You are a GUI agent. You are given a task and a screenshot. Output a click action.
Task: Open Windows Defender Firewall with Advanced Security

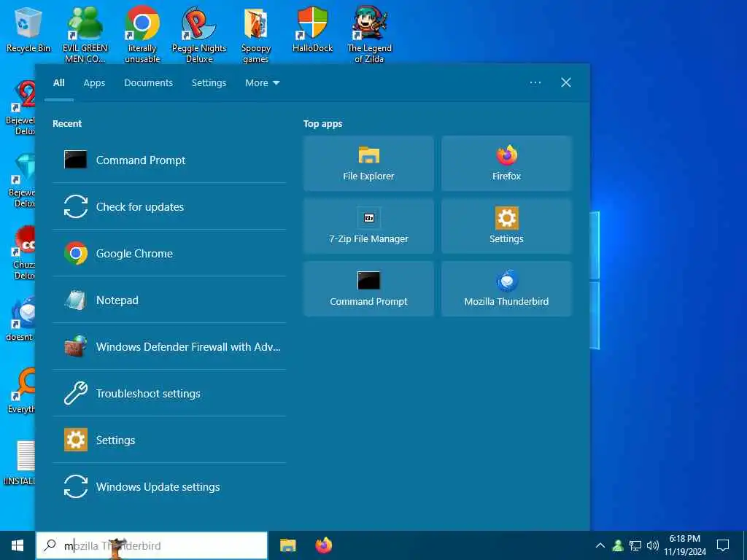(169, 346)
